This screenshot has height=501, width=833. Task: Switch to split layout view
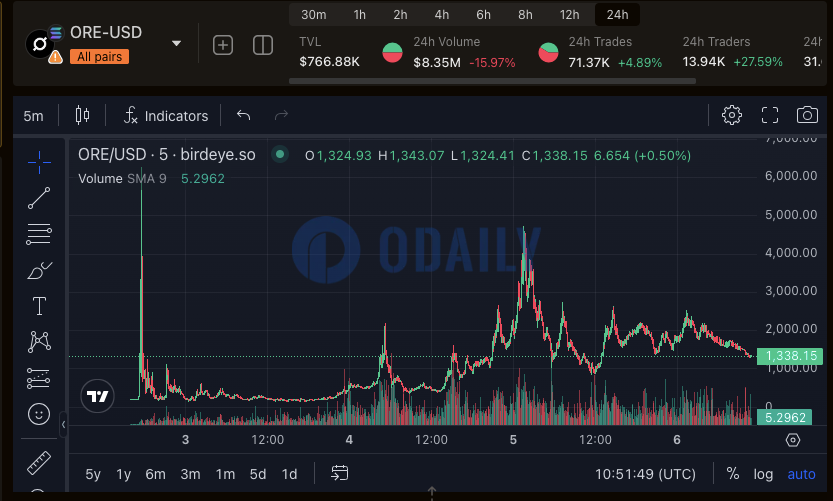(262, 45)
